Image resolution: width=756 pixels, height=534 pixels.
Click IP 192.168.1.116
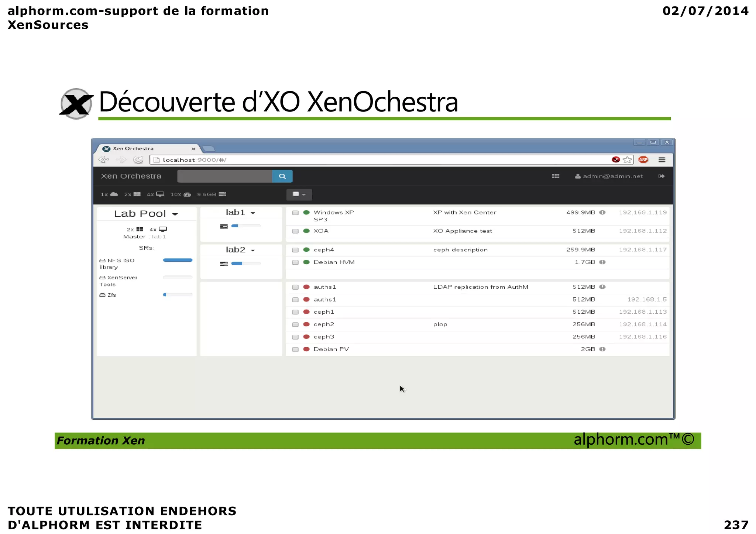(643, 337)
